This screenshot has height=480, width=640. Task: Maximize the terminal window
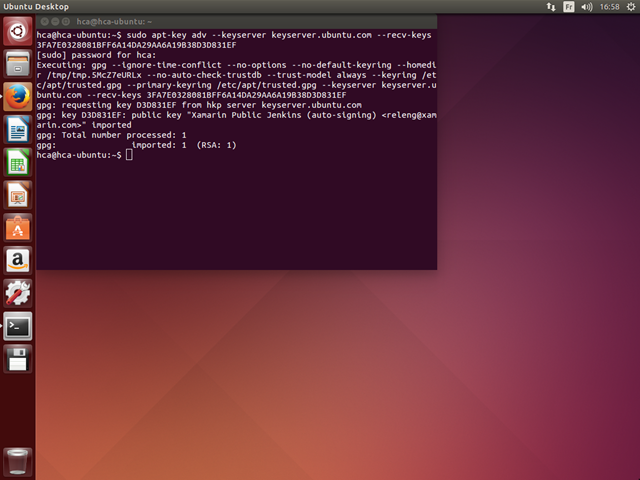[x=66, y=21]
